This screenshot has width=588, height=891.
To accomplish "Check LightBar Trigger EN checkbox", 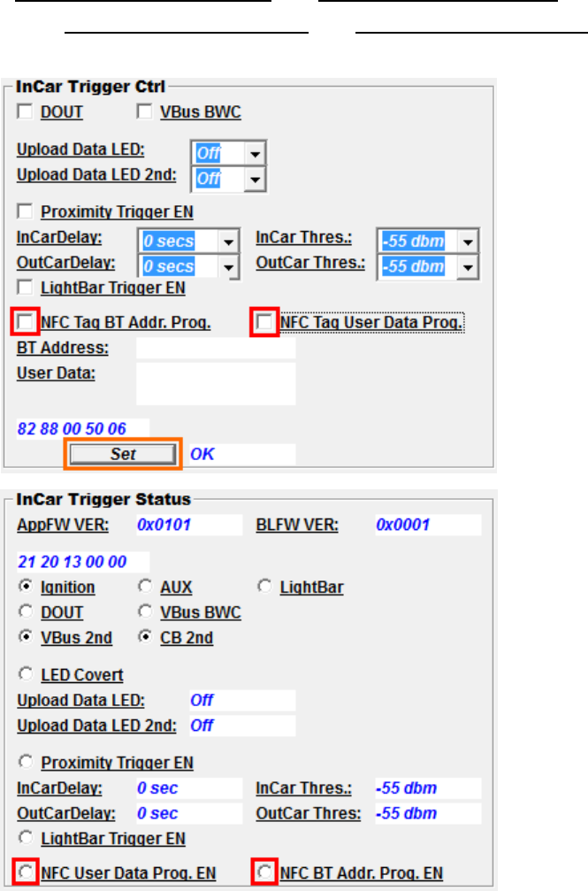I will tap(25, 288).
